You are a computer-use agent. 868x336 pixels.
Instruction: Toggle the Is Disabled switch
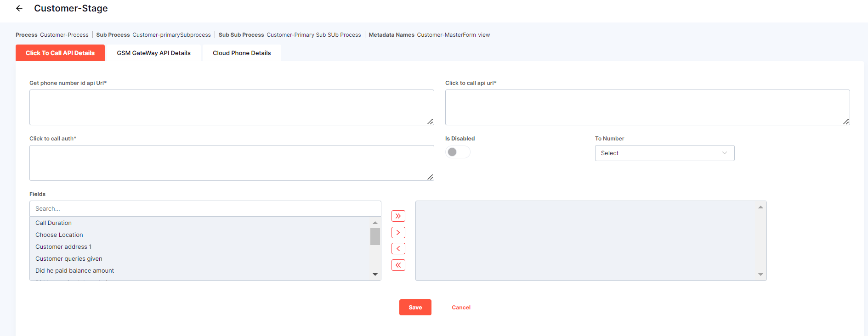tap(457, 152)
